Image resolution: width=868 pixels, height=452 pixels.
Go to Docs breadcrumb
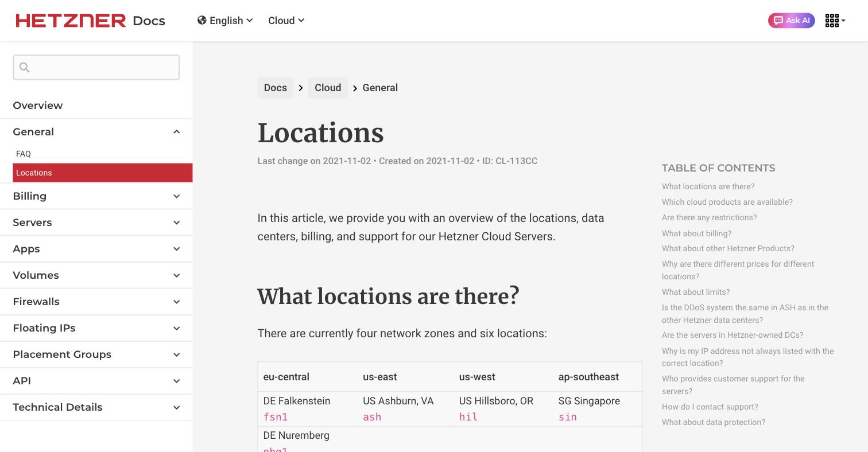coord(276,88)
